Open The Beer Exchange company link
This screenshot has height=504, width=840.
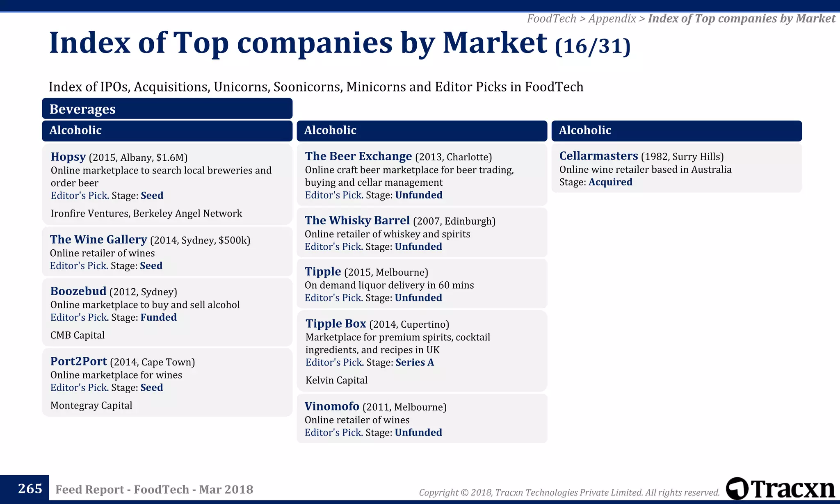tap(358, 156)
